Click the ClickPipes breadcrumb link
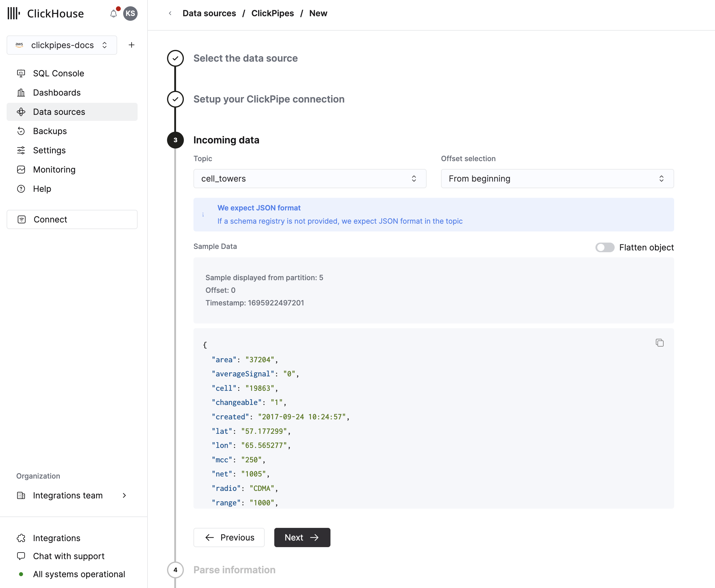Screen dimensions: 715x588 point(272,14)
